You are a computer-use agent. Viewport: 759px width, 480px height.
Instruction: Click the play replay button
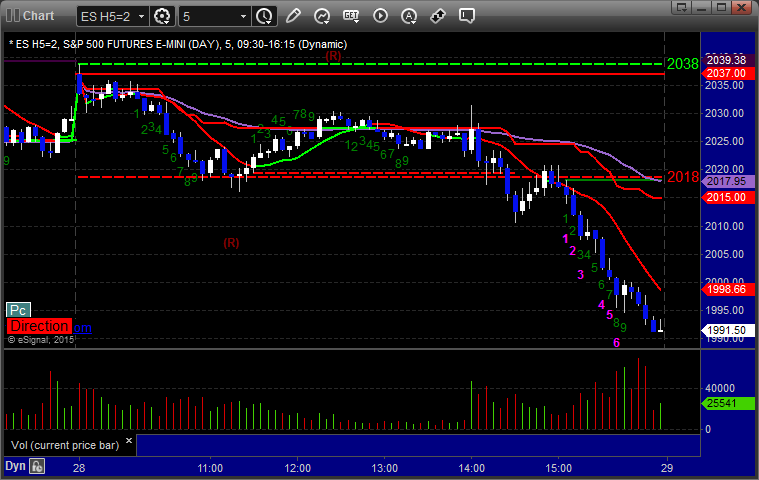(380, 16)
